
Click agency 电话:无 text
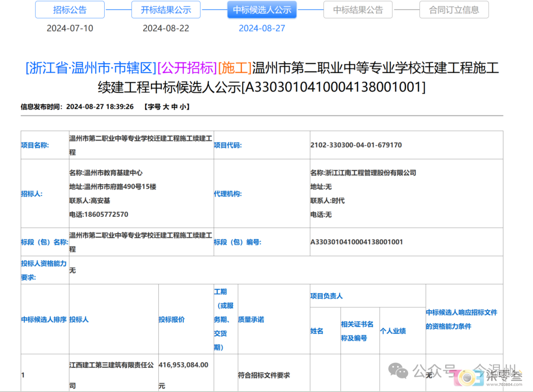pos(321,215)
